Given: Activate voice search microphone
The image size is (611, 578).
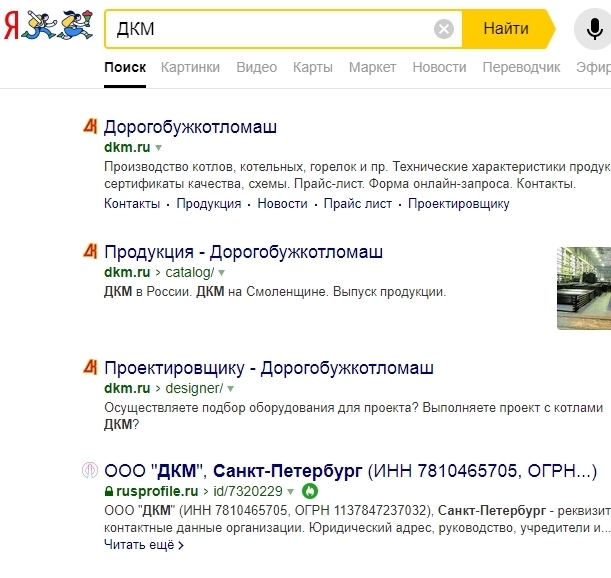Looking at the screenshot, I should point(594,29).
